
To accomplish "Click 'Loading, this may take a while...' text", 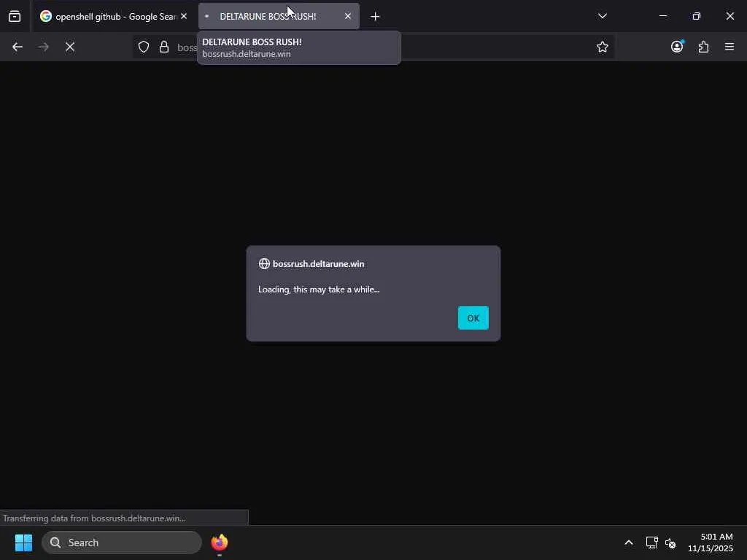I will pyautogui.click(x=319, y=289).
